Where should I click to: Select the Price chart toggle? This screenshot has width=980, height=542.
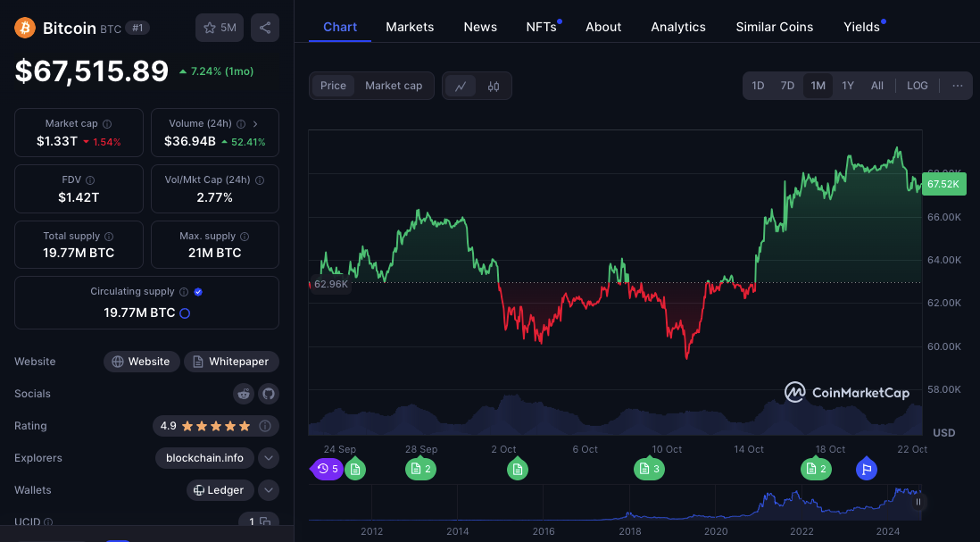click(x=333, y=86)
